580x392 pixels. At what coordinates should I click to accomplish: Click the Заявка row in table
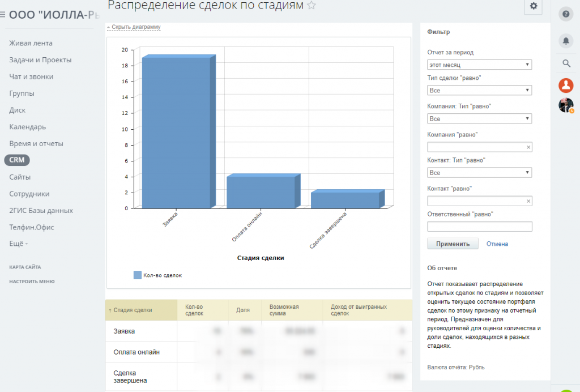(258, 331)
